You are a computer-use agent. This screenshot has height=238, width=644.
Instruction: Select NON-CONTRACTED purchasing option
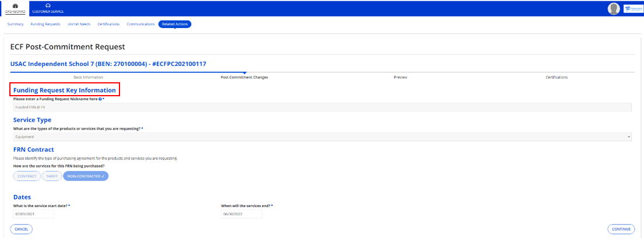86,176
